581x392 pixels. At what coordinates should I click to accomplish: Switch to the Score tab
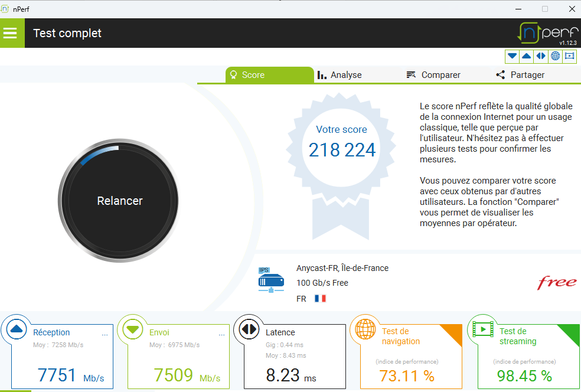269,75
